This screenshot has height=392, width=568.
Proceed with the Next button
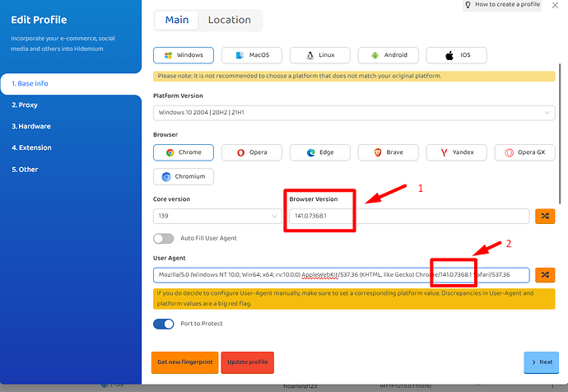(x=541, y=362)
